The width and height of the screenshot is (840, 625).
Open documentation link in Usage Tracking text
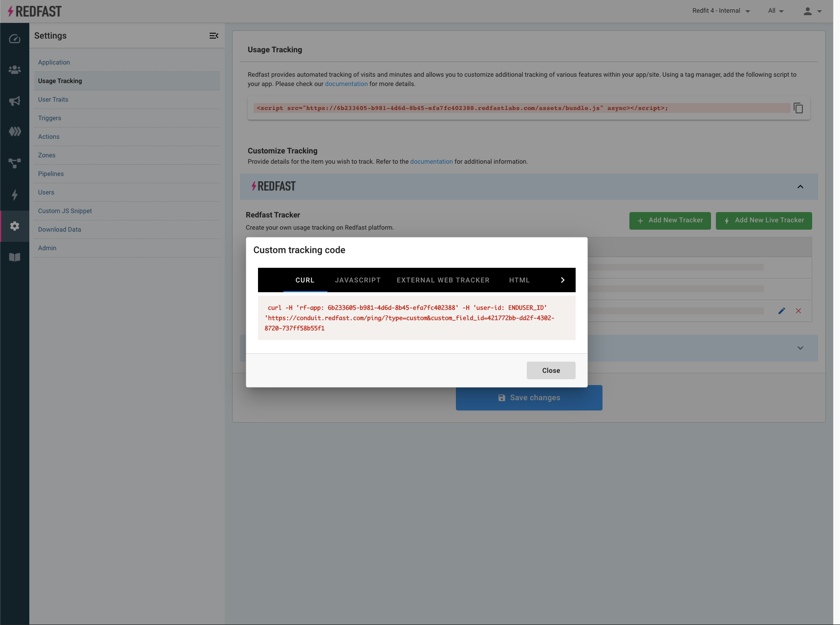click(x=346, y=84)
